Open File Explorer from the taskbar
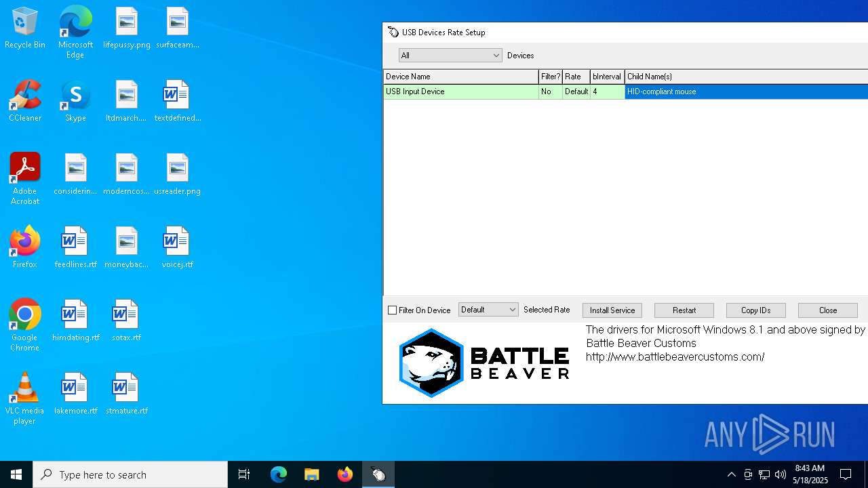 312,474
